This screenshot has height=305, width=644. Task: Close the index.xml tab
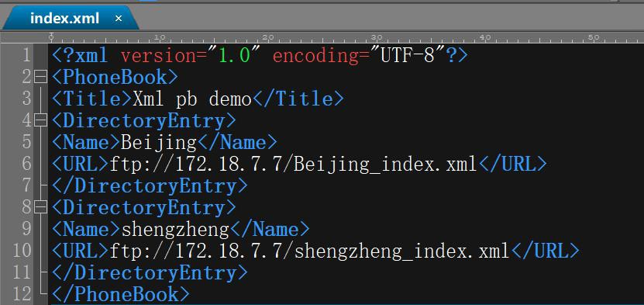(x=119, y=18)
